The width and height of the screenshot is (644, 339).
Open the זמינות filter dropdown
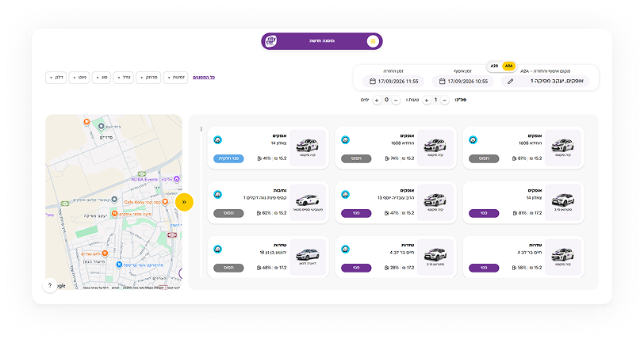pyautogui.click(x=176, y=77)
